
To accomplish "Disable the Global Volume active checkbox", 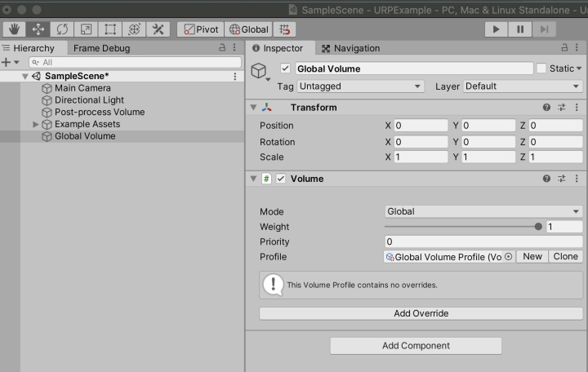I will [x=285, y=69].
